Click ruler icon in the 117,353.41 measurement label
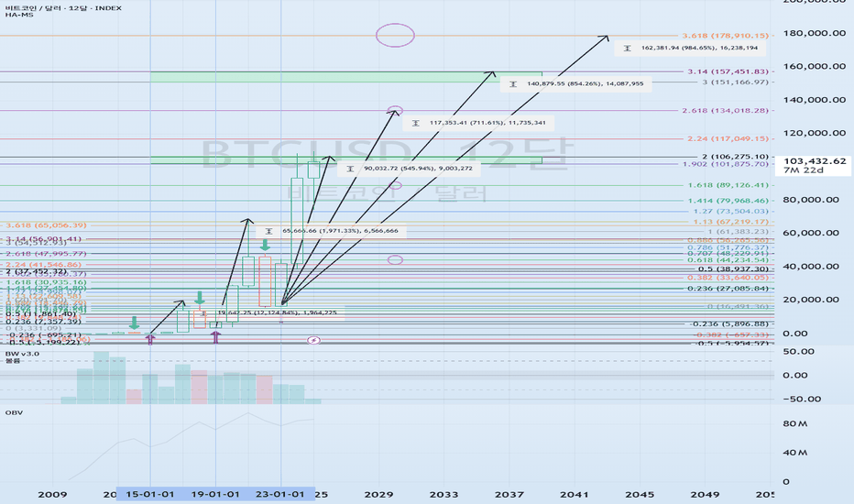Viewport: 854px width, 504px height. point(416,123)
